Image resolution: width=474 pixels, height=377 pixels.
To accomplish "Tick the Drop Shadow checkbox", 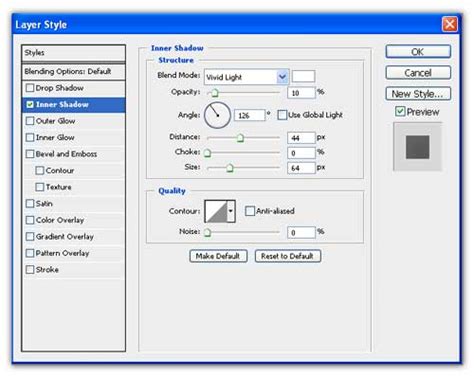I will point(30,88).
